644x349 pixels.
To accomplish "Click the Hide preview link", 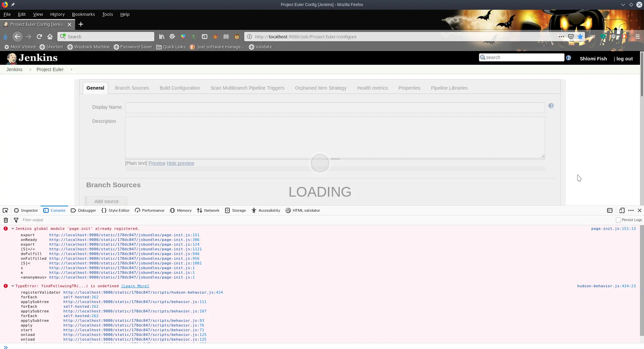I will (x=180, y=163).
